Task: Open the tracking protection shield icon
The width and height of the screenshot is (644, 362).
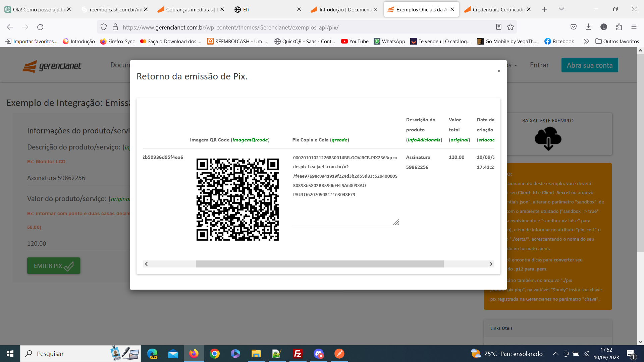Action: pyautogui.click(x=104, y=27)
